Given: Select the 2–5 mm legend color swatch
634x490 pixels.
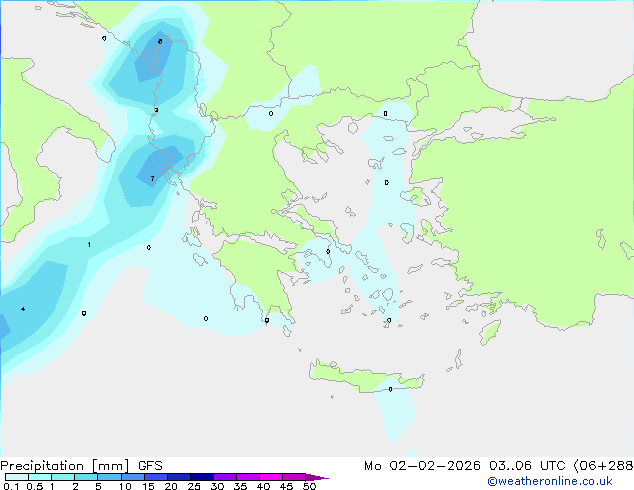Looking at the screenshot, I should (x=86, y=477).
